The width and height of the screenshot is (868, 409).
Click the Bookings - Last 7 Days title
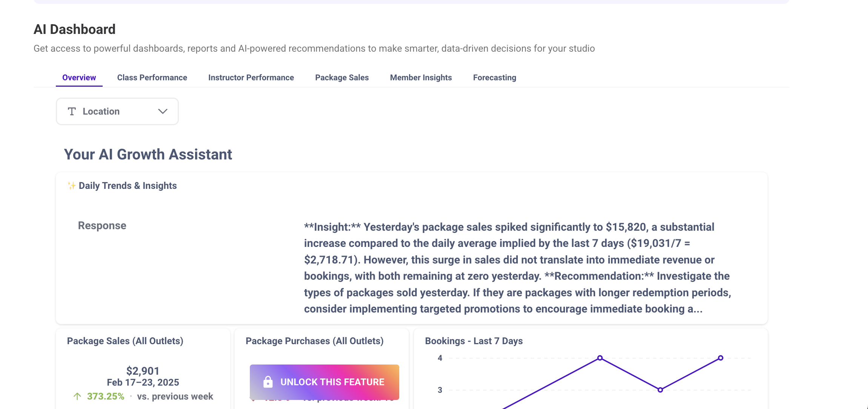pyautogui.click(x=474, y=341)
